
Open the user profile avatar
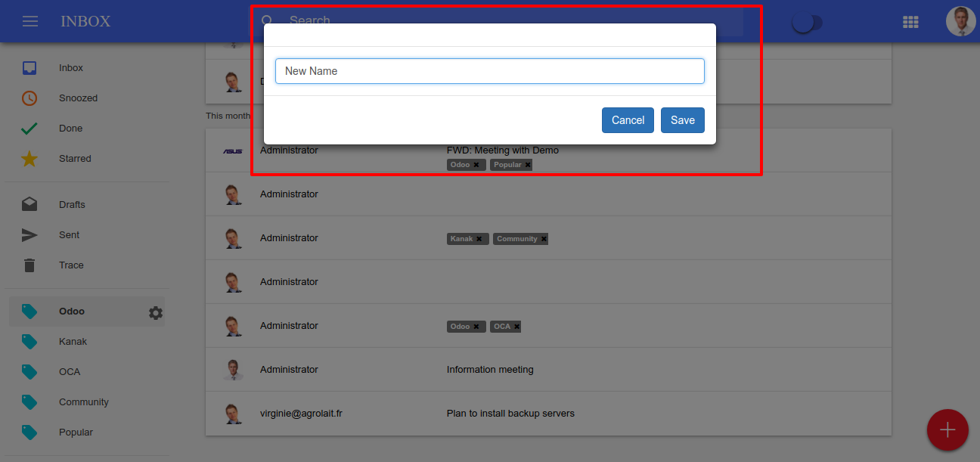click(x=961, y=21)
